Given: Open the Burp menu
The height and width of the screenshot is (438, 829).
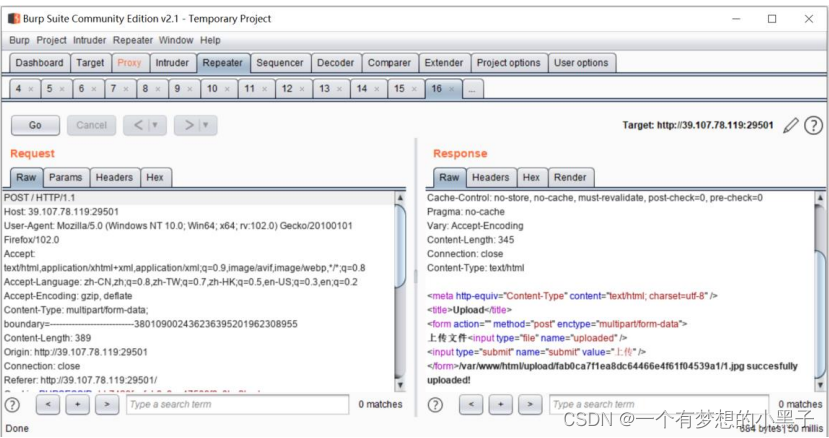Looking at the screenshot, I should point(19,40).
